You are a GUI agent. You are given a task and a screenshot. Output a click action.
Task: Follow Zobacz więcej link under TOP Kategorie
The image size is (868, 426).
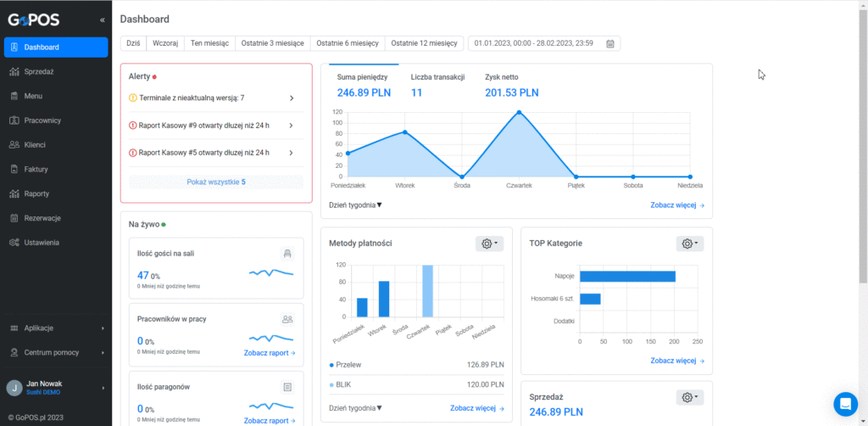click(677, 361)
